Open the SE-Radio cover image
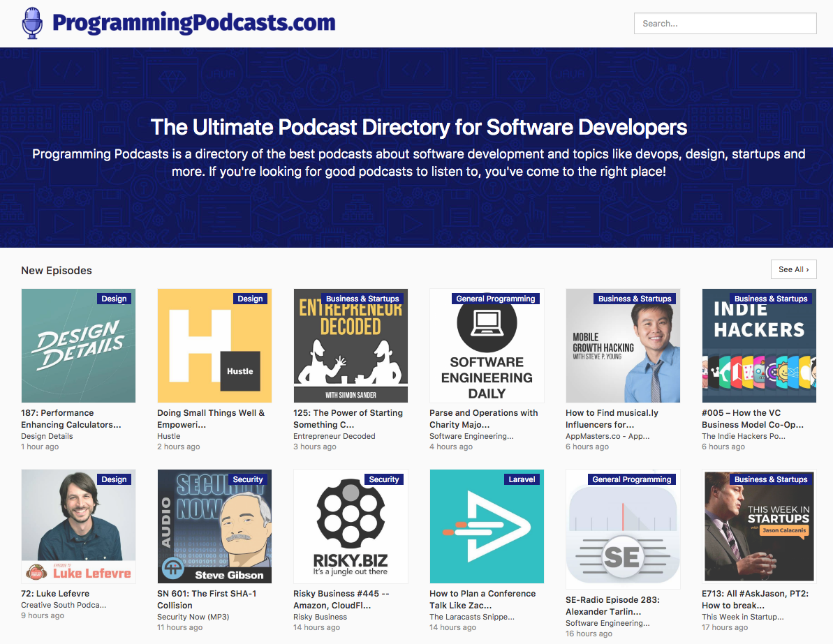The image size is (833, 644). (x=623, y=530)
